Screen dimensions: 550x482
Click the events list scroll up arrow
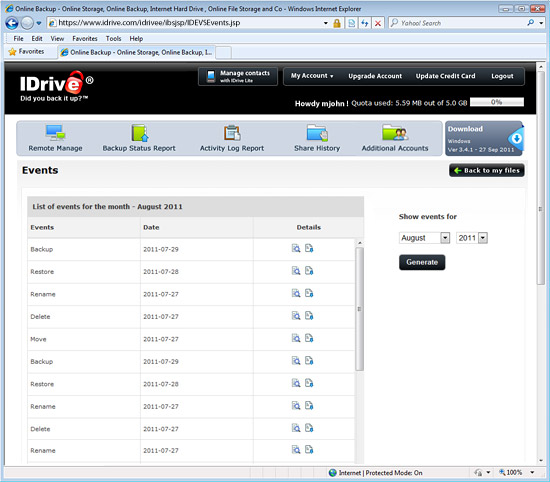tap(360, 243)
